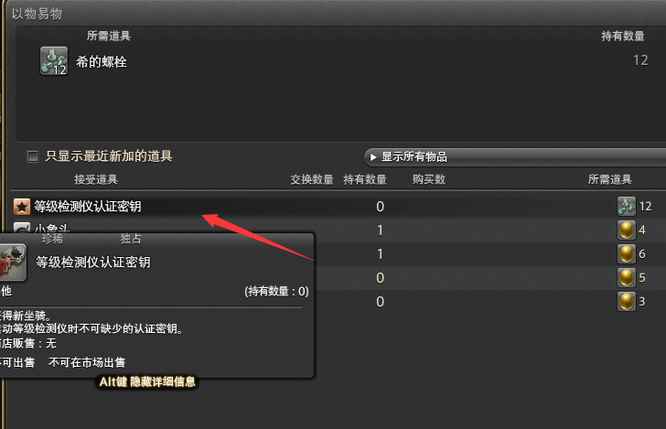666x429 pixels.
Task: Open the 显示所有物品 filter dropdown
Action: 515,157
